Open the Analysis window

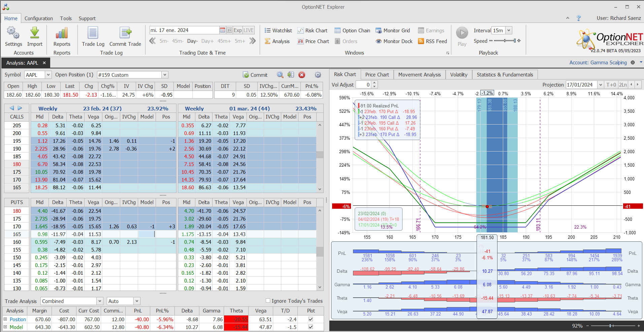(x=277, y=41)
